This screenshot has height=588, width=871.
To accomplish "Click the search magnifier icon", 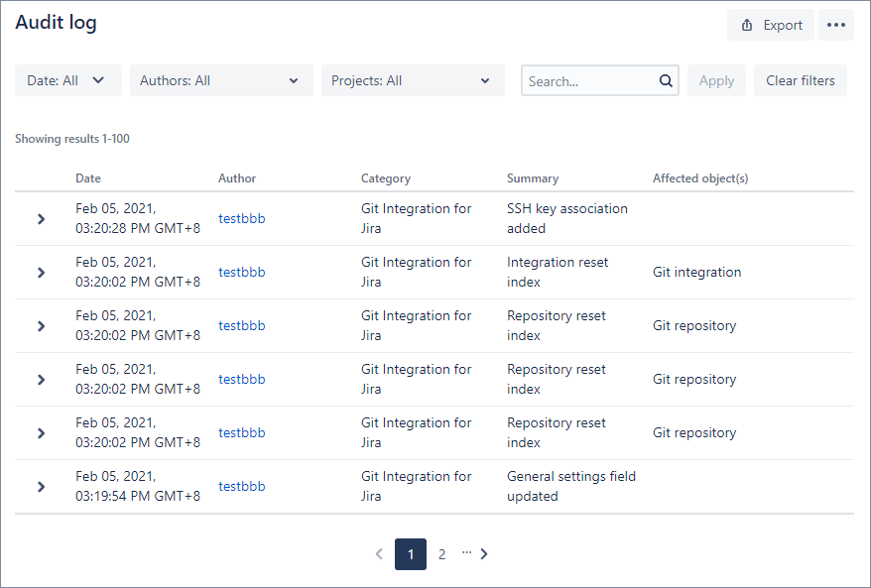I will [x=666, y=81].
